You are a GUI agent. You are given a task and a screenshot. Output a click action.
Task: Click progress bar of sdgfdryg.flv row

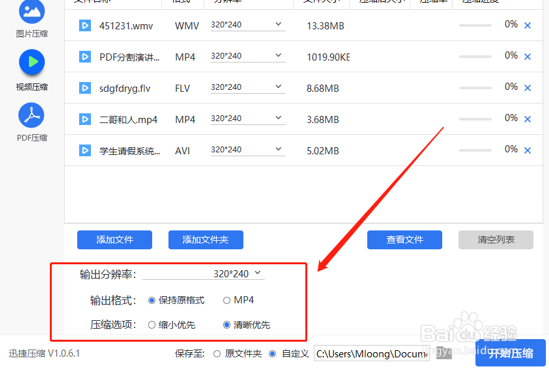pos(475,88)
